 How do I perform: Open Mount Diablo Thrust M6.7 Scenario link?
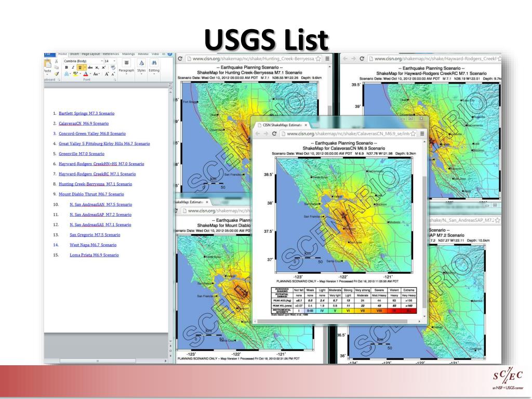[x=91, y=194]
